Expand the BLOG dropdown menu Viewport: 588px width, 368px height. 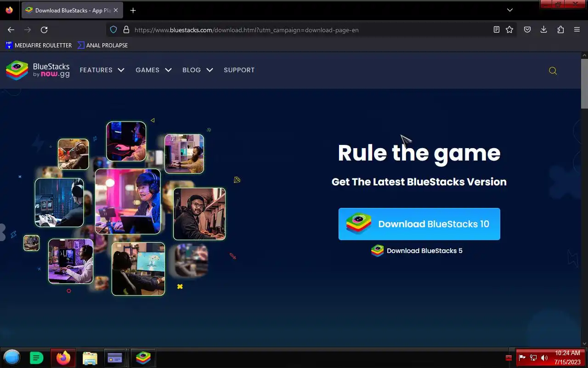[x=198, y=70]
